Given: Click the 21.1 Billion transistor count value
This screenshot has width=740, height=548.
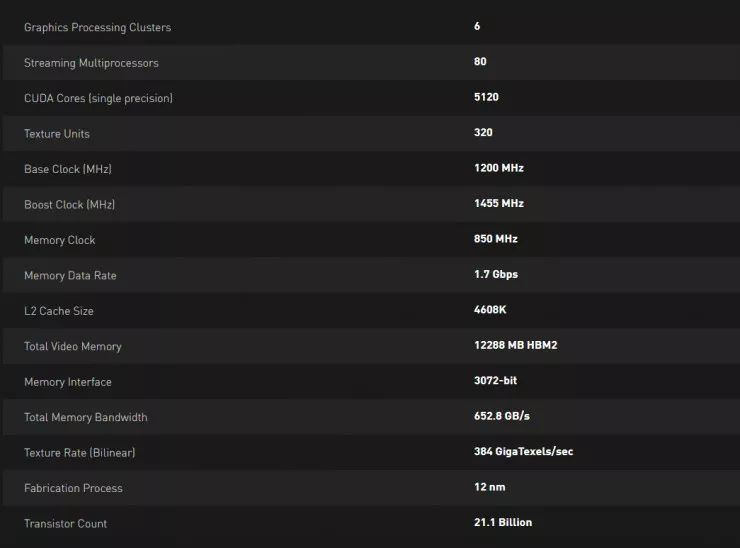Looking at the screenshot, I should (x=502, y=523).
